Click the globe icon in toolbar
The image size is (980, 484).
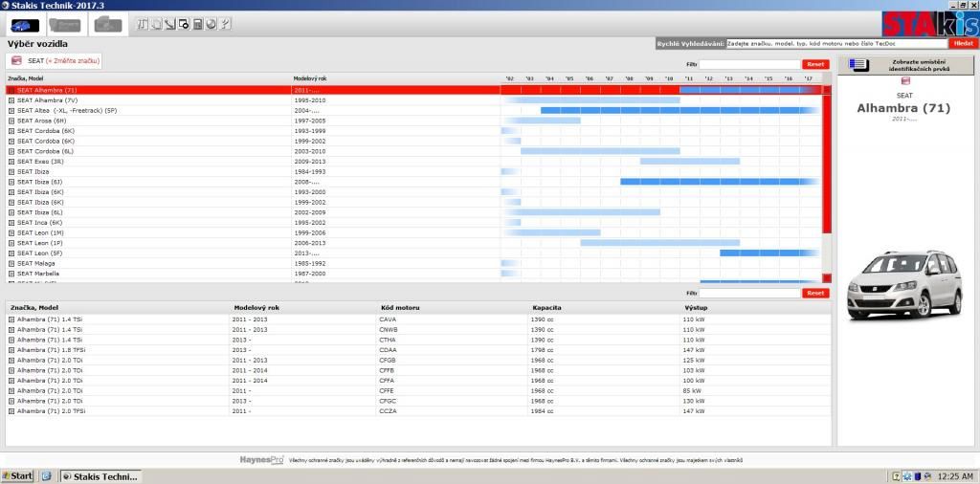[x=211, y=24]
